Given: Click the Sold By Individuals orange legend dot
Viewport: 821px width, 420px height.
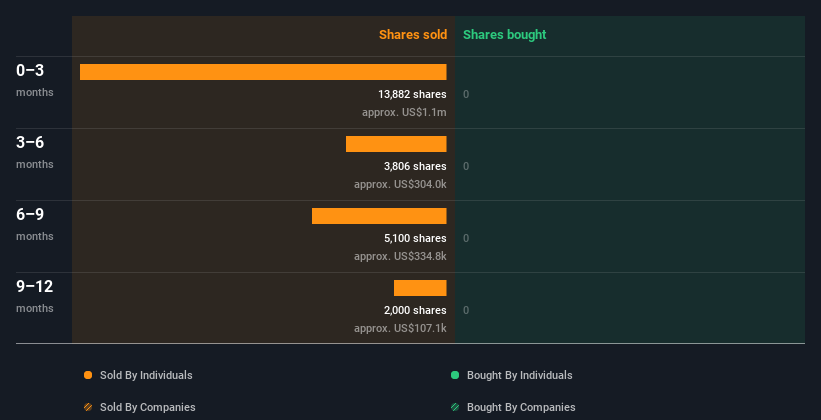Looking at the screenshot, I should (x=88, y=375).
